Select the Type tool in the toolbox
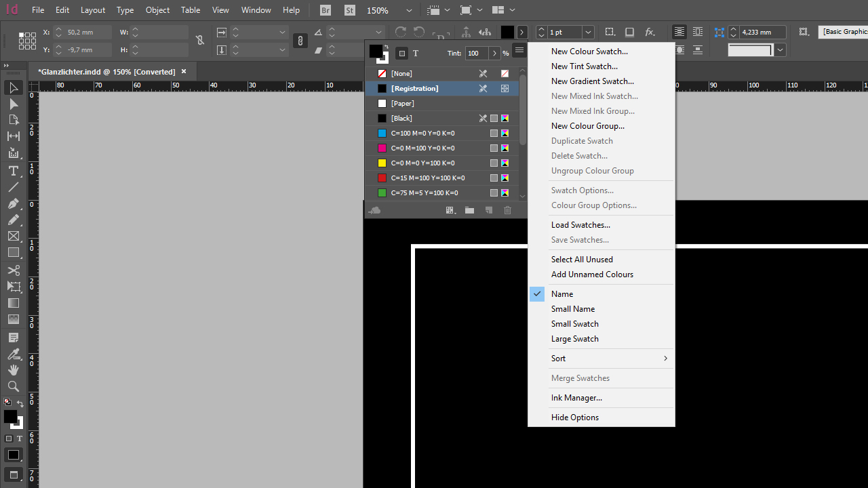Screen dimensions: 868x488 [13, 171]
